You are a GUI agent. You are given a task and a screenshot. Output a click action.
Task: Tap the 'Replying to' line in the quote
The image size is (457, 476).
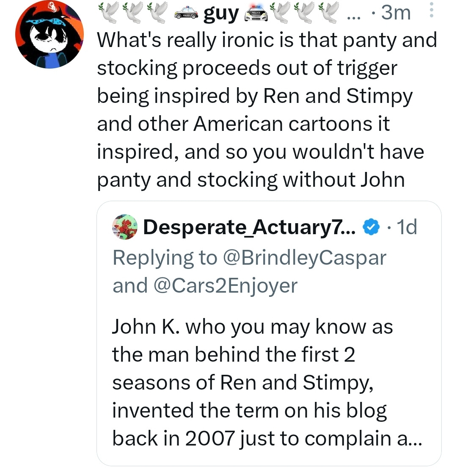249,272
